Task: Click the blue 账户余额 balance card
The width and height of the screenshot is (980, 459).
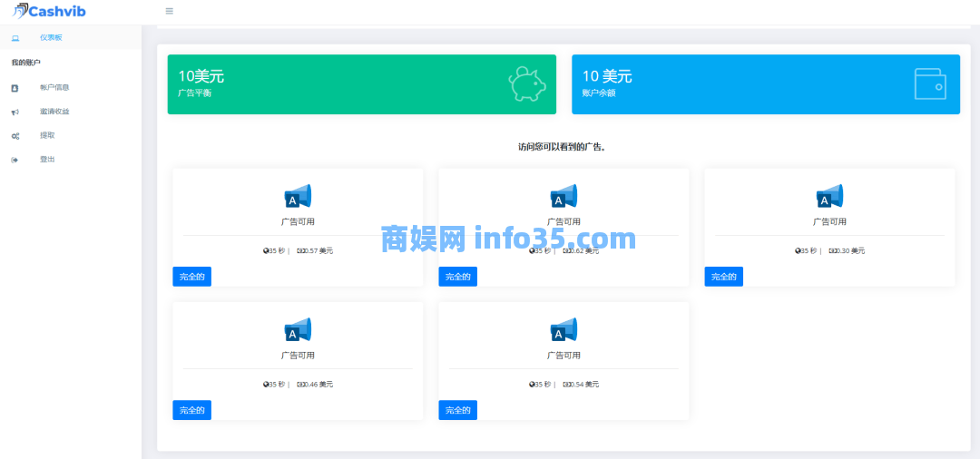Action: [x=766, y=84]
